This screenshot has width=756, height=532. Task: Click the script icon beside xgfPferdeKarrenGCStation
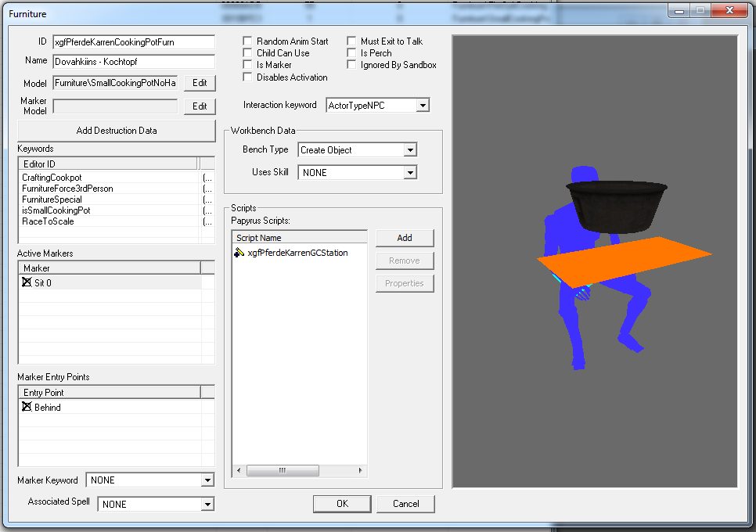click(239, 253)
